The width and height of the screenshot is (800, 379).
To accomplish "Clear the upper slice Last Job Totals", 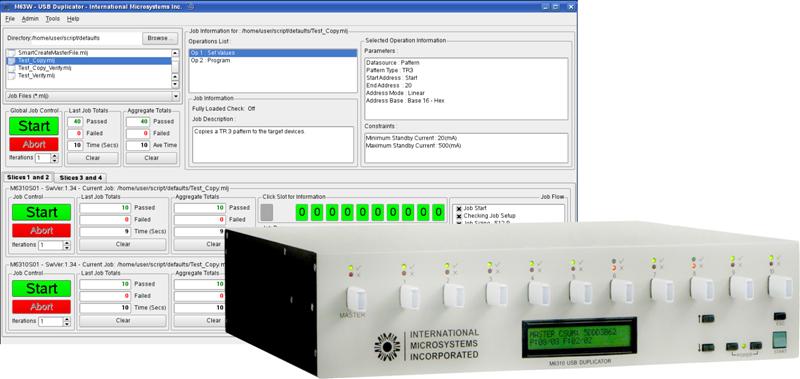I will pos(122,244).
